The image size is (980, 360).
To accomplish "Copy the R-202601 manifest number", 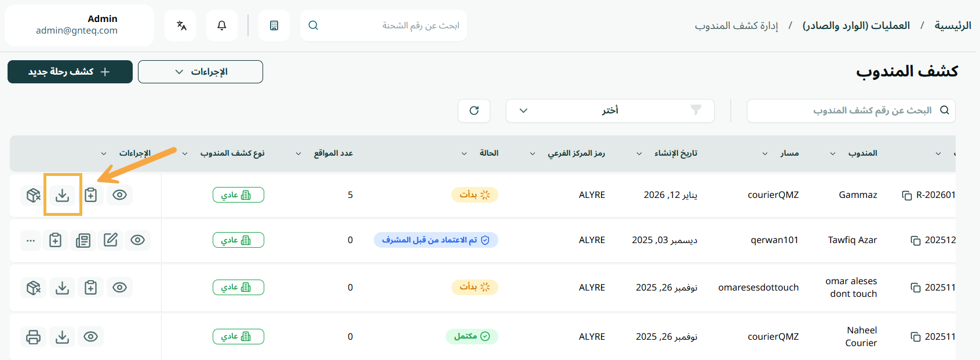I will coord(907,195).
